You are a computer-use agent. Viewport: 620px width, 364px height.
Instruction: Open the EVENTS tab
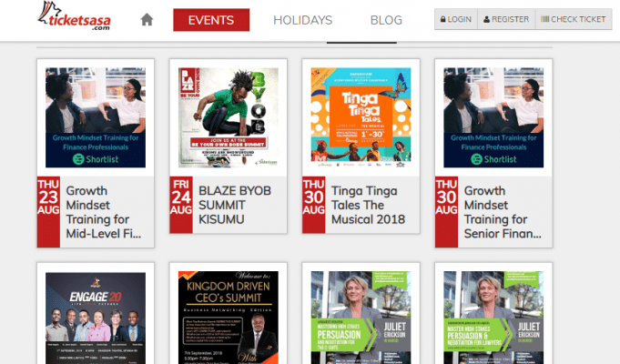point(211,20)
